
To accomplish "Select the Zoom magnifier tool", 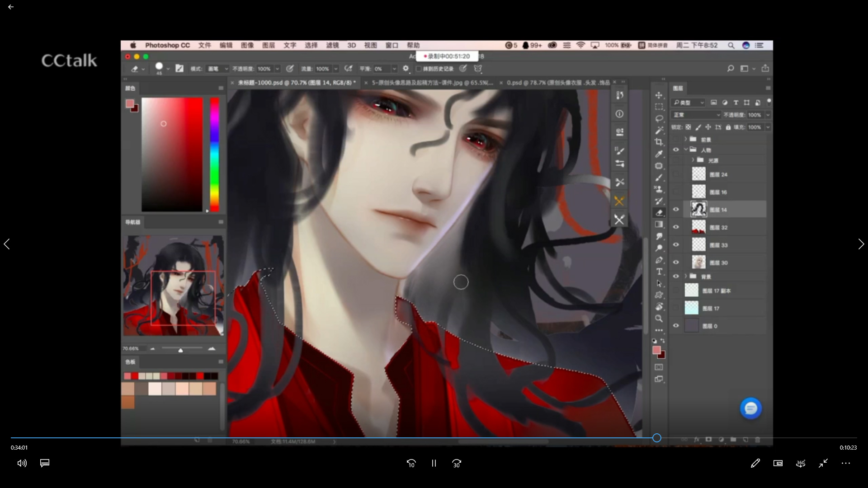I will [x=659, y=319].
